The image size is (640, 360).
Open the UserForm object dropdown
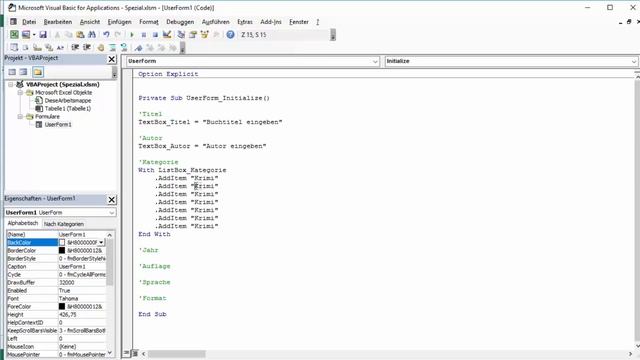[375, 61]
